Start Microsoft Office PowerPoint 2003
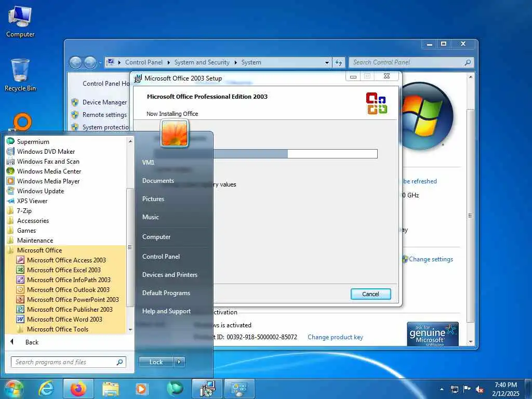This screenshot has width=532, height=399. pyautogui.click(x=73, y=299)
